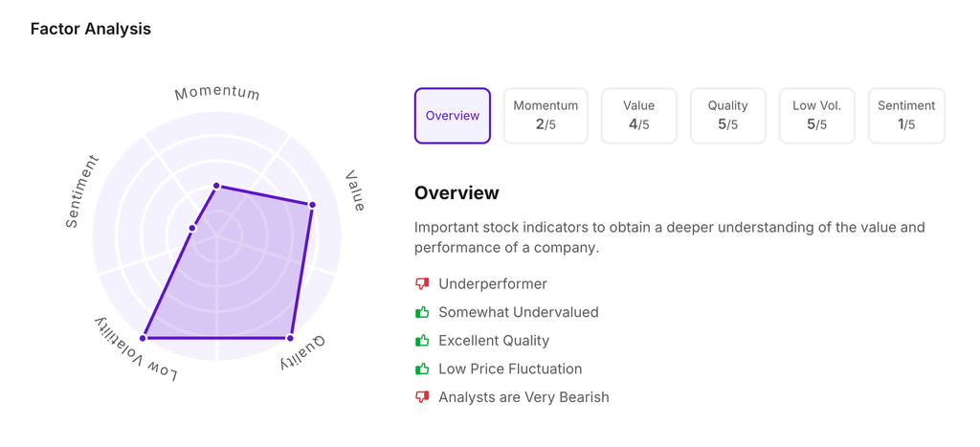The width and height of the screenshot is (980, 447).
Task: Select the Low Vol. 5/5 tab
Action: pyautogui.click(x=816, y=116)
